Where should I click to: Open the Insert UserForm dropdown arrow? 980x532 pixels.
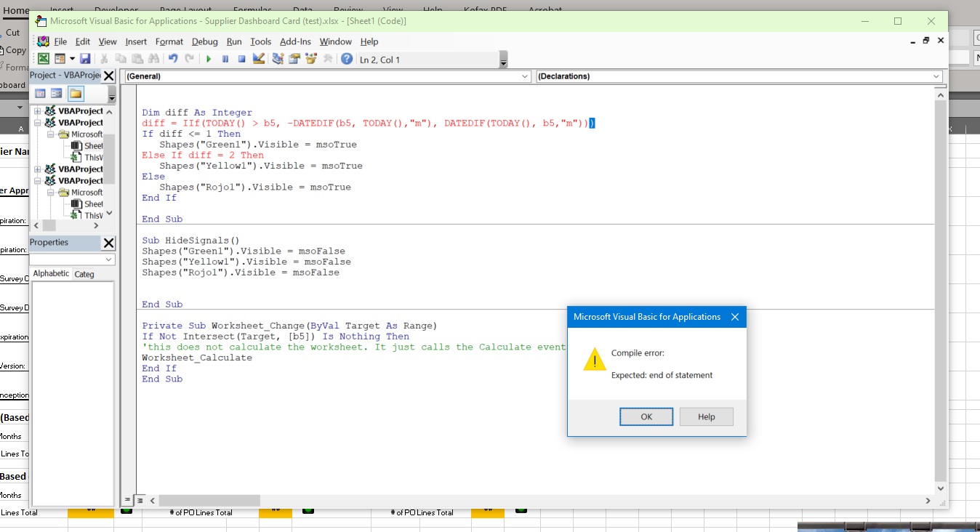pos(72,59)
